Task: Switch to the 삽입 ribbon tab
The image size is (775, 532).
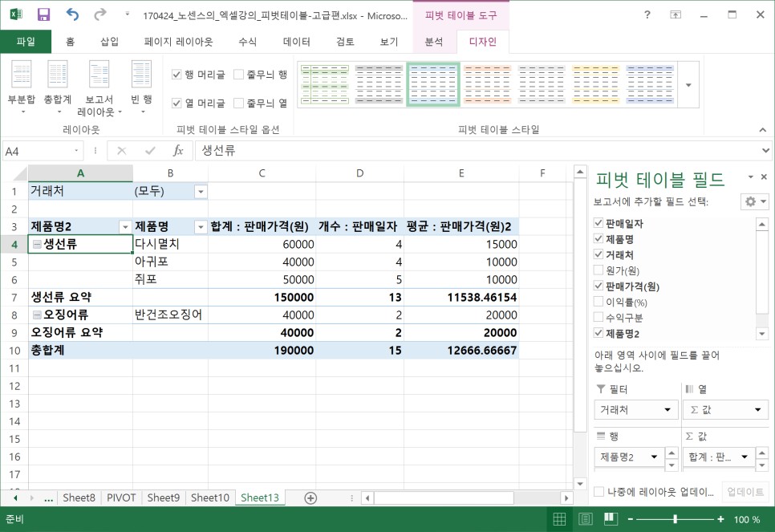Action: point(109,42)
